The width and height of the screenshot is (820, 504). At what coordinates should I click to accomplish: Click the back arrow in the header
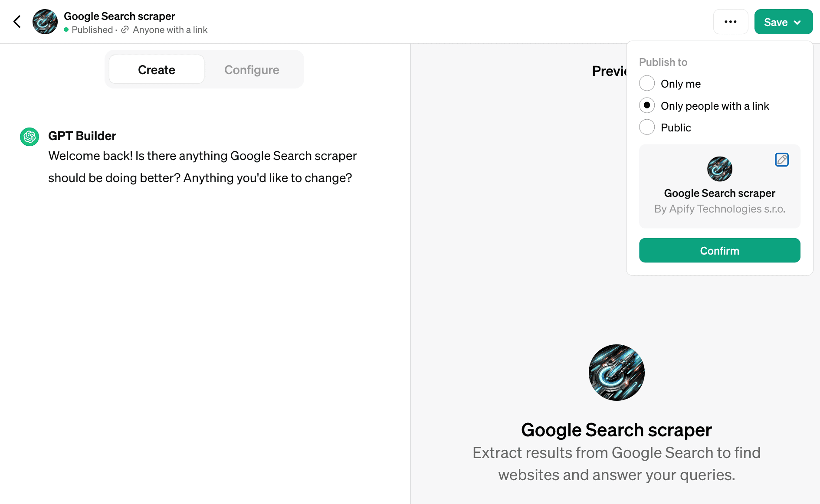(x=17, y=21)
